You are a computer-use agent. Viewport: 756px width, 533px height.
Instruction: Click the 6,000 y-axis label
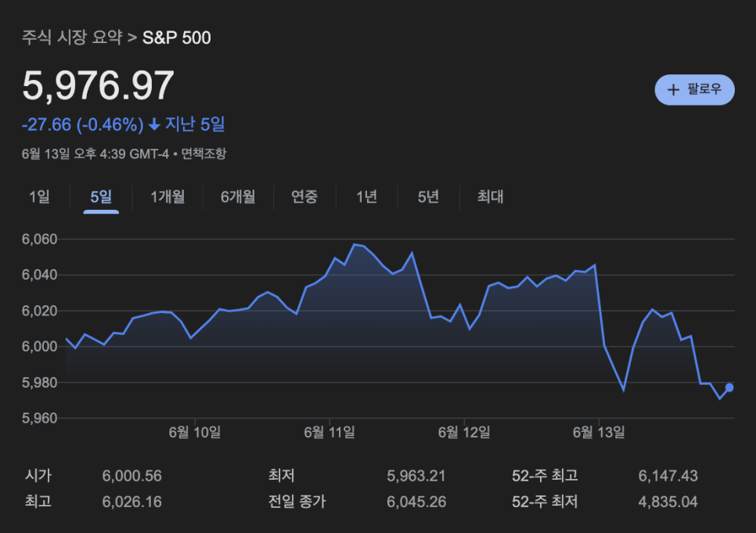coord(40,347)
